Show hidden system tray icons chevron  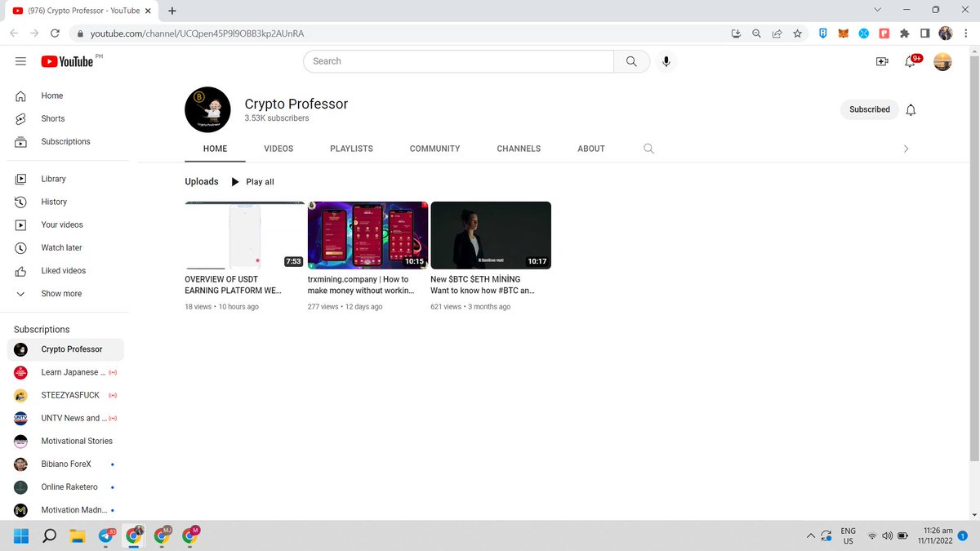tap(810, 536)
